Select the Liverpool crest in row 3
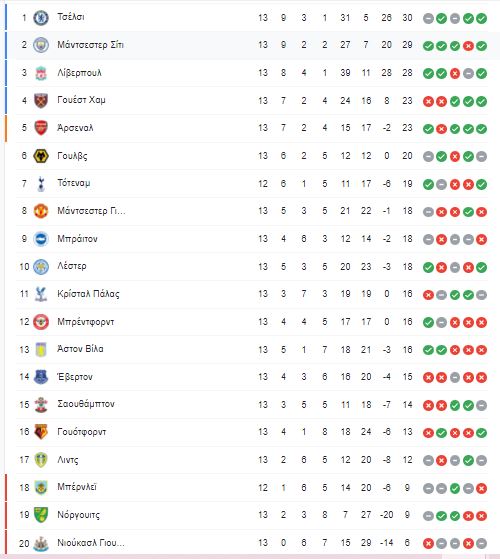This screenshot has height=559, width=500. click(x=41, y=73)
